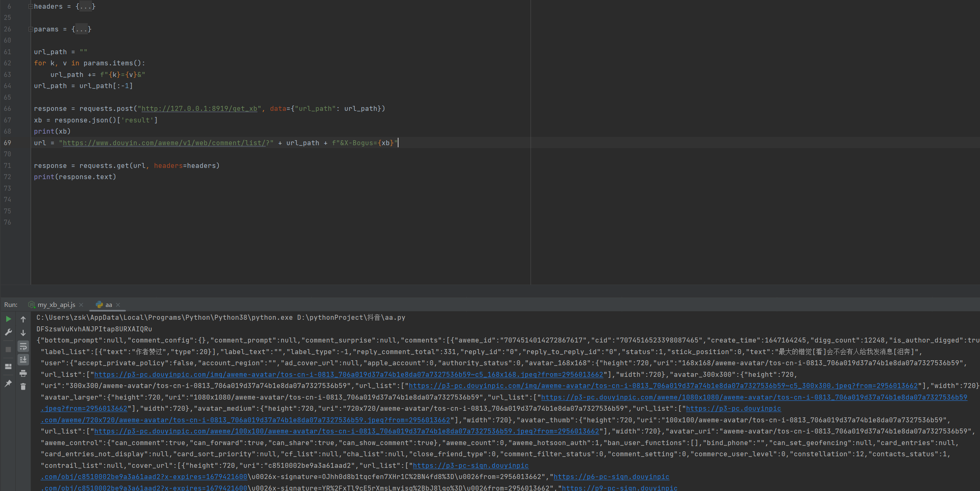This screenshot has width=980, height=491.
Task: Expand the folded params dictionary
Action: coord(31,29)
